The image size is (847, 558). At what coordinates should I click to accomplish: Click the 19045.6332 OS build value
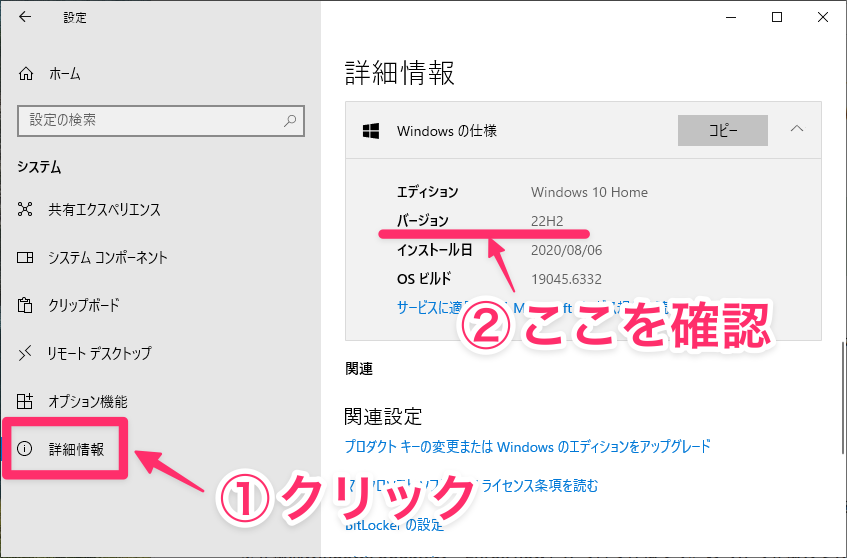click(x=566, y=279)
